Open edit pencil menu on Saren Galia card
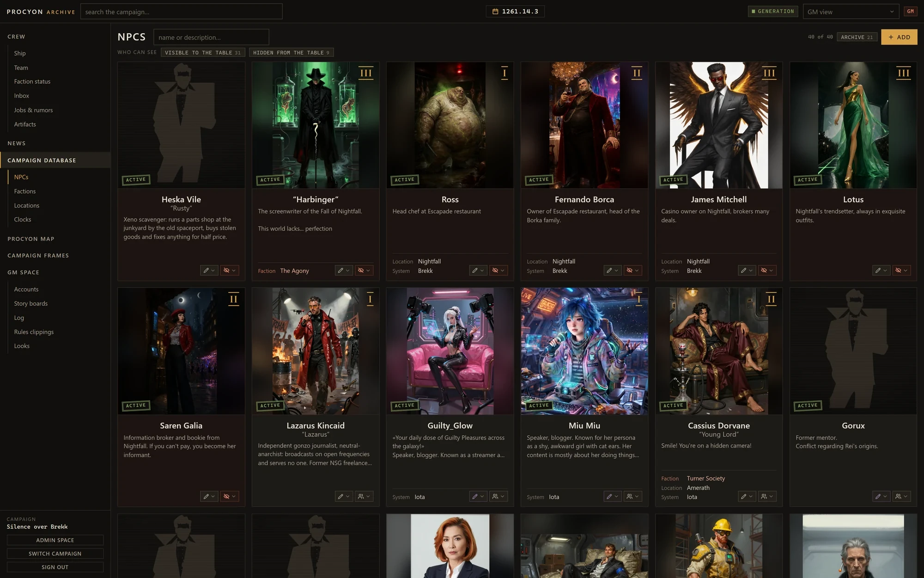The width and height of the screenshot is (924, 578). pyautogui.click(x=209, y=497)
